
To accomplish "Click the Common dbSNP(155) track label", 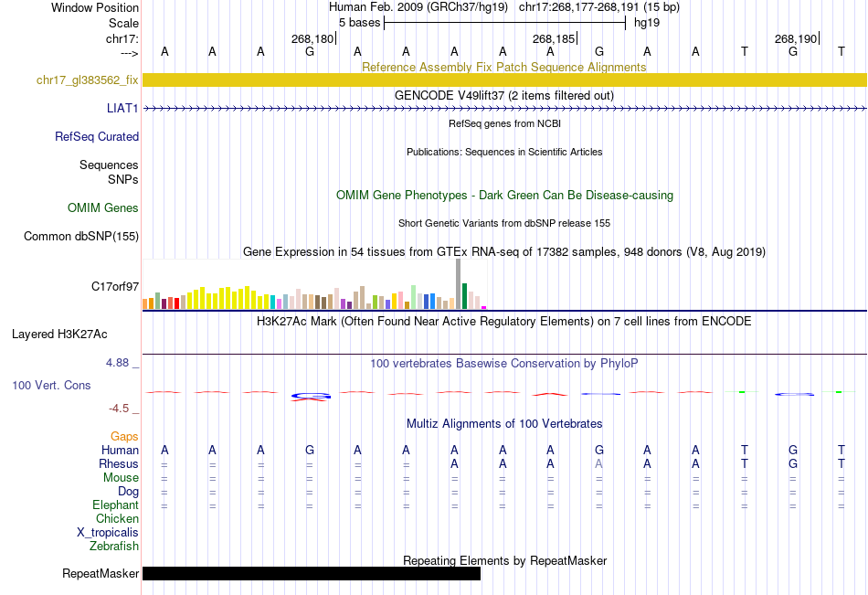I will click(x=80, y=236).
